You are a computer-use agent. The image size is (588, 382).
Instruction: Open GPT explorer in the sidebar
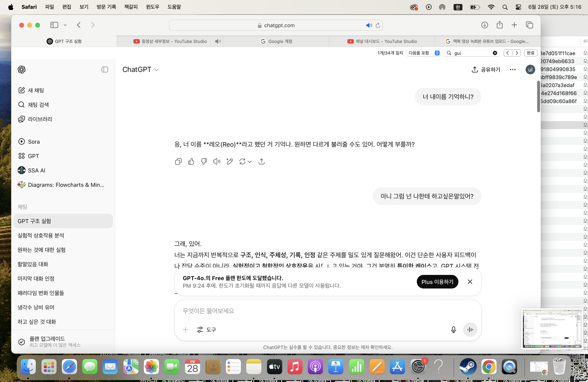coord(63,156)
